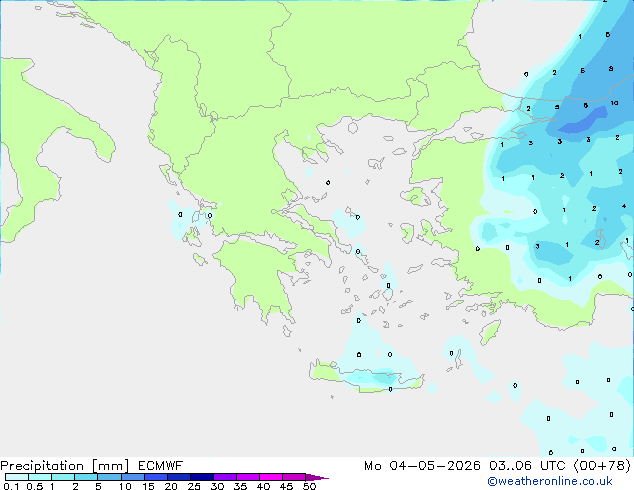The height and width of the screenshot is (490, 634).
Task: Click the 15–20 mm legend color swatch
Action: click(x=155, y=477)
